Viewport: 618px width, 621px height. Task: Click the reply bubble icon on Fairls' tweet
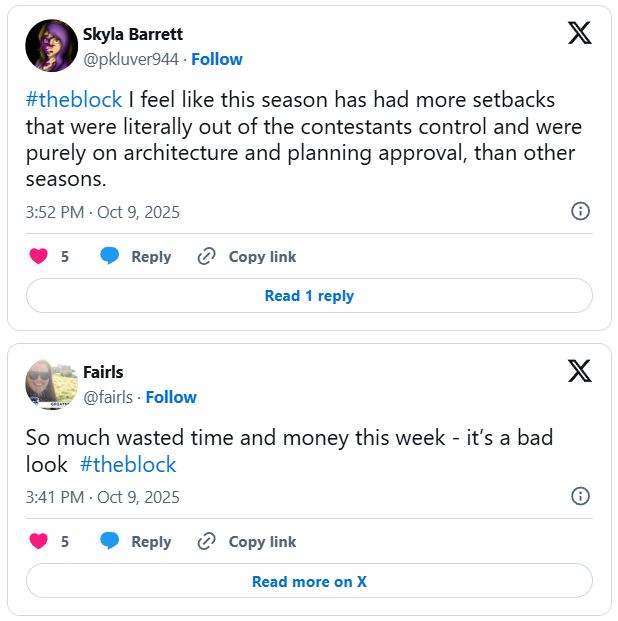(110, 541)
